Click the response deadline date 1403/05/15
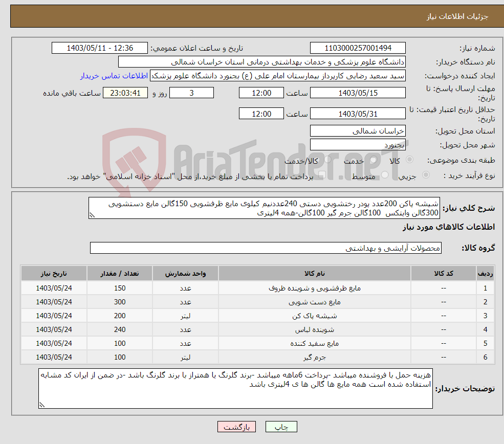The height and width of the screenshot is (444, 504). [x=358, y=93]
